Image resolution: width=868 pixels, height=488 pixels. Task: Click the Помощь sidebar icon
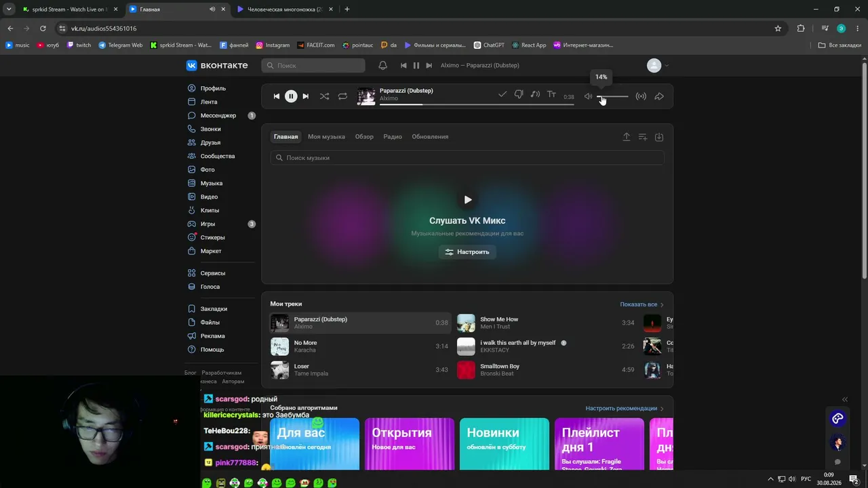[x=192, y=350]
